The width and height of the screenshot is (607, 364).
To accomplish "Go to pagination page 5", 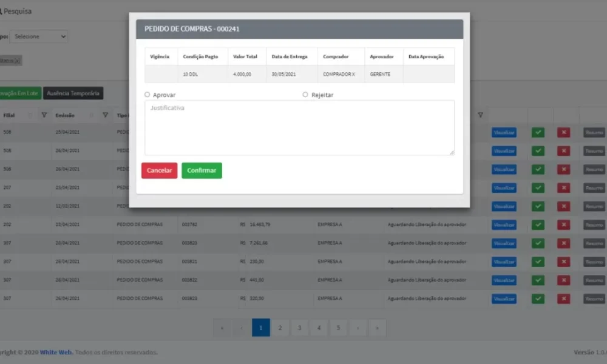I will pyautogui.click(x=338, y=328).
